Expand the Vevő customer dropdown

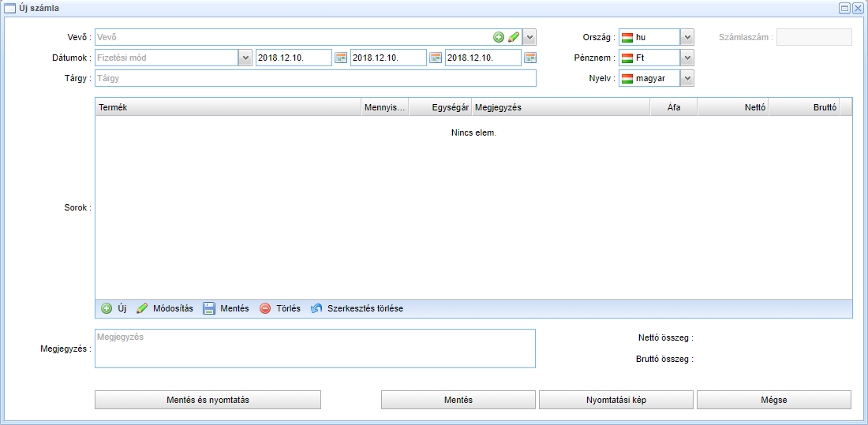[529, 37]
